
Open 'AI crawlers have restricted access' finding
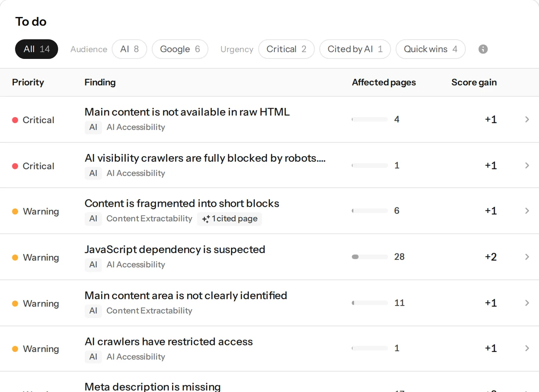click(169, 342)
